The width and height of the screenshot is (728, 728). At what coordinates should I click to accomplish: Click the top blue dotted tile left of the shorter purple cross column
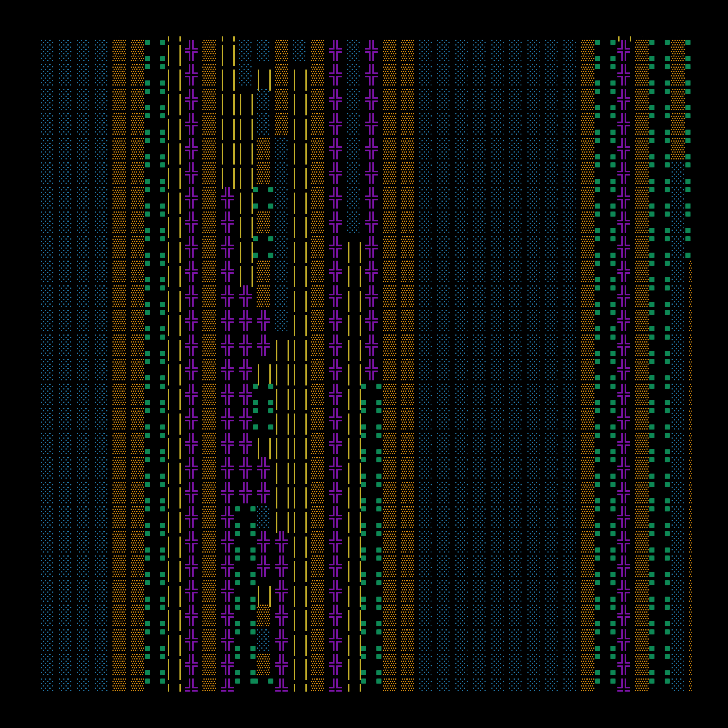coord(353,50)
